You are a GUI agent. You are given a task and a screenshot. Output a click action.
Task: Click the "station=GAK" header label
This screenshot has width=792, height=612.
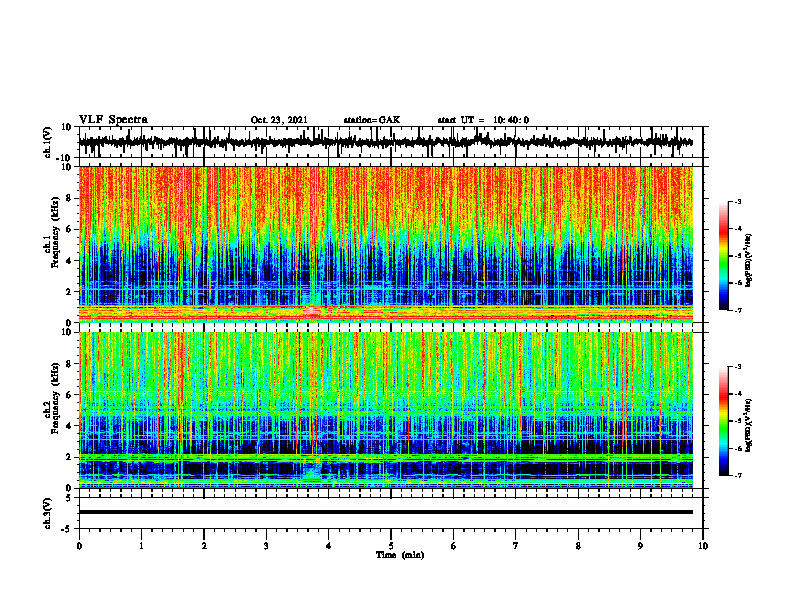(x=372, y=120)
